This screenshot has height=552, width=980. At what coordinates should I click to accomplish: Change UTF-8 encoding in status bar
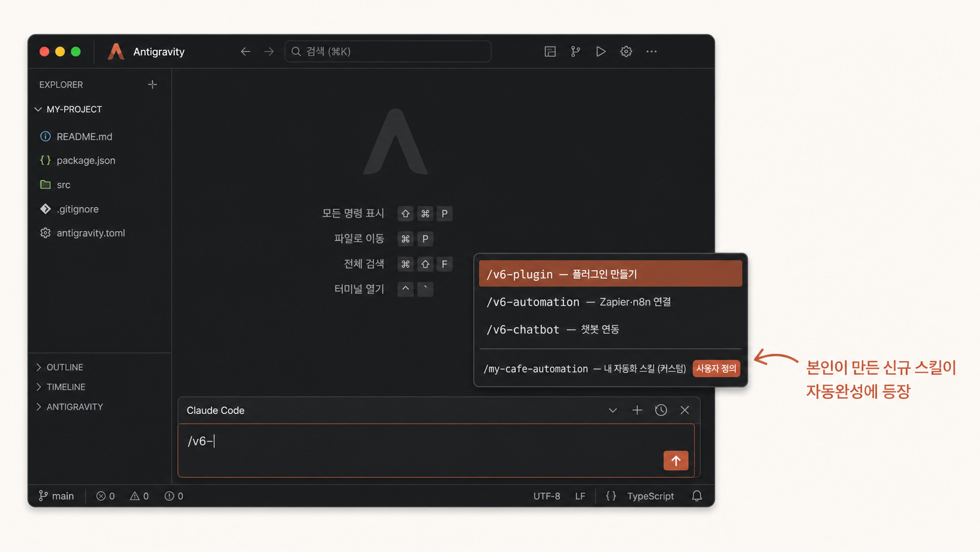(546, 496)
